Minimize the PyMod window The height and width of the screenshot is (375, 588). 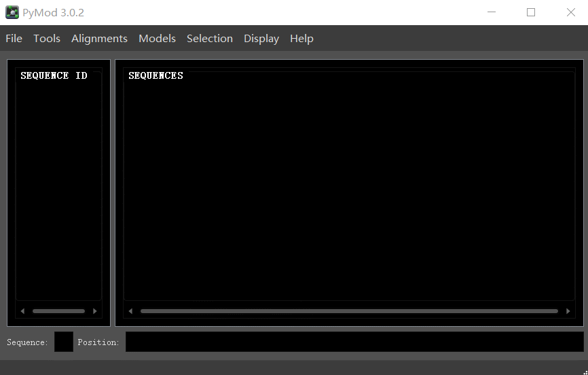pyautogui.click(x=492, y=12)
